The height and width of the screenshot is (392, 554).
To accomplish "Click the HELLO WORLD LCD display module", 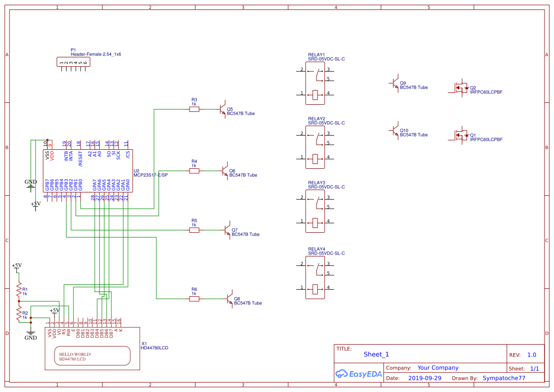I will [x=92, y=348].
